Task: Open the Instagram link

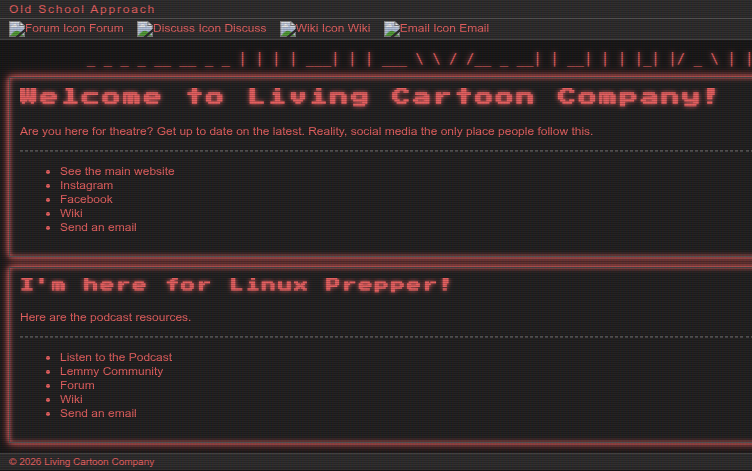Action: point(86,185)
